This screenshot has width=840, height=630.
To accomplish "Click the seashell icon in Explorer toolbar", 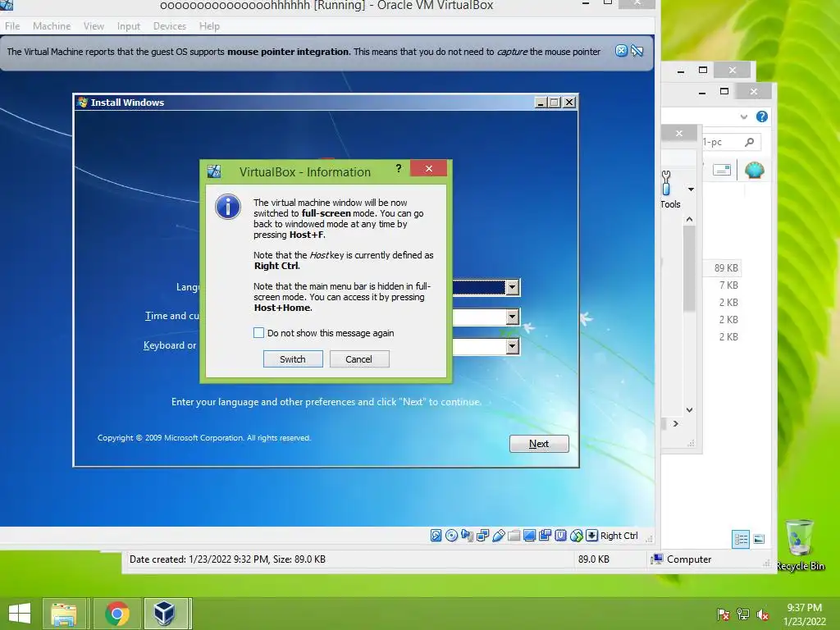I will click(754, 171).
